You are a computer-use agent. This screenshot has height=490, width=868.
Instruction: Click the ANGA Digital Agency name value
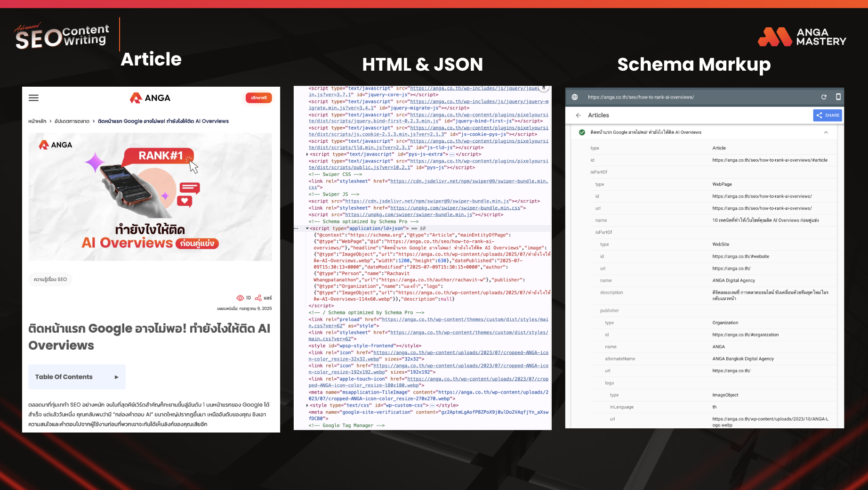click(733, 280)
